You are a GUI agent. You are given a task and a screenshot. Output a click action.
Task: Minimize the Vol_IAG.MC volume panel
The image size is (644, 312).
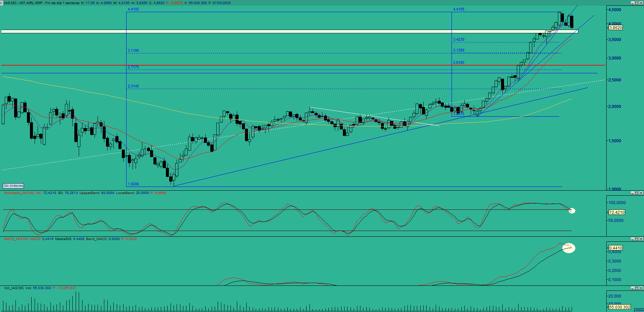coord(632,288)
